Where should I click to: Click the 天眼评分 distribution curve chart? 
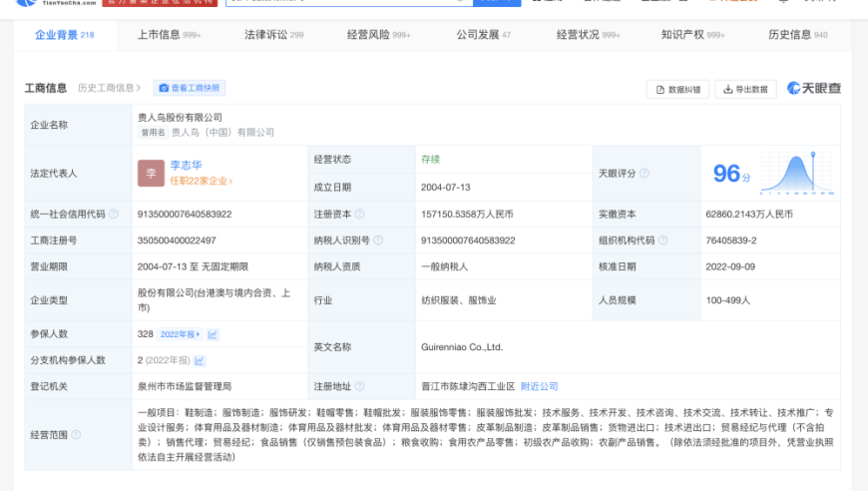click(797, 174)
